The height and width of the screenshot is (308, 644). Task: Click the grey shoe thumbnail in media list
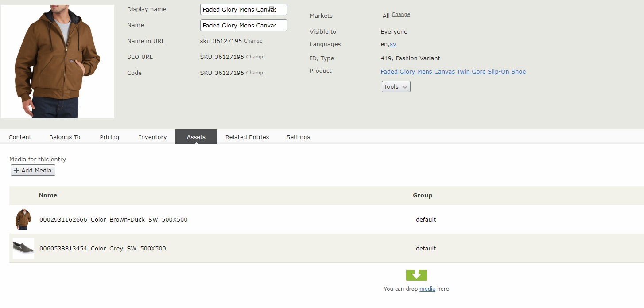pos(23,248)
